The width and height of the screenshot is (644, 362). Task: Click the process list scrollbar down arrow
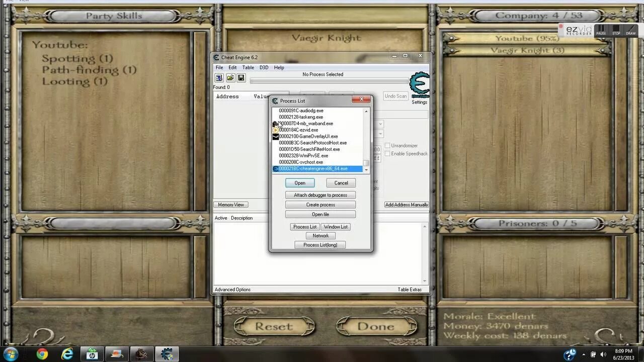tap(366, 170)
